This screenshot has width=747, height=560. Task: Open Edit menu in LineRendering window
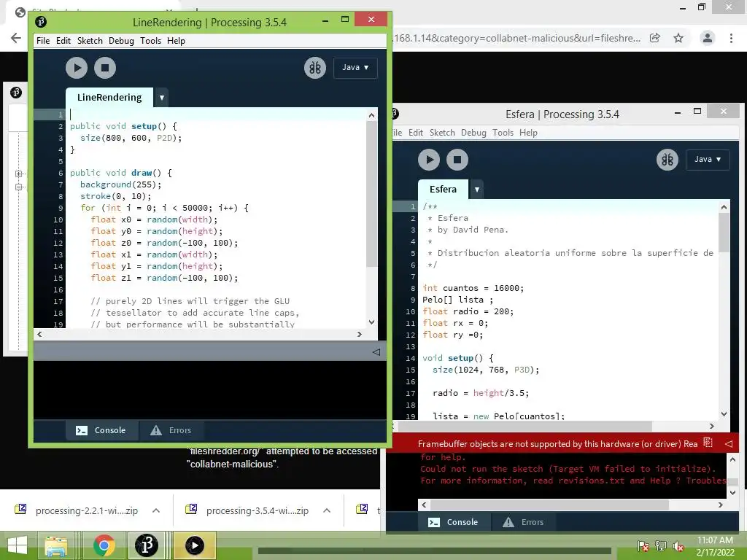coord(63,41)
